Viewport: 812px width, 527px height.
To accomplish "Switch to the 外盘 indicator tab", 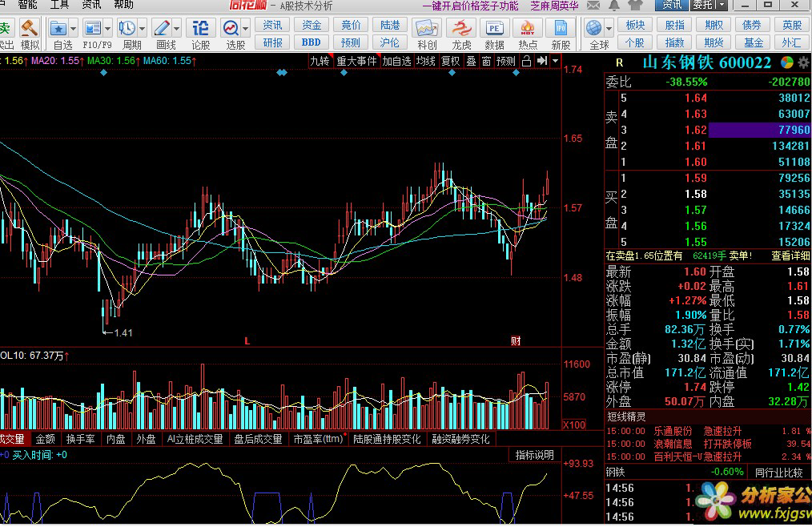I will pos(146,439).
